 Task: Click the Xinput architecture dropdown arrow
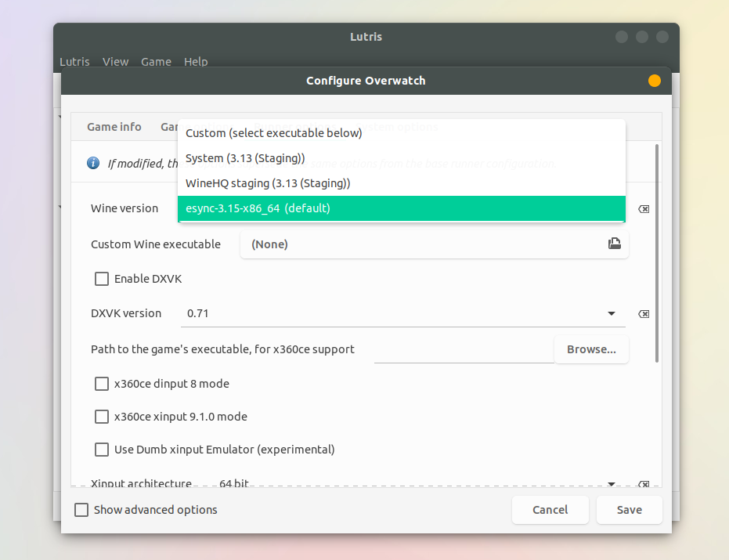click(x=612, y=485)
